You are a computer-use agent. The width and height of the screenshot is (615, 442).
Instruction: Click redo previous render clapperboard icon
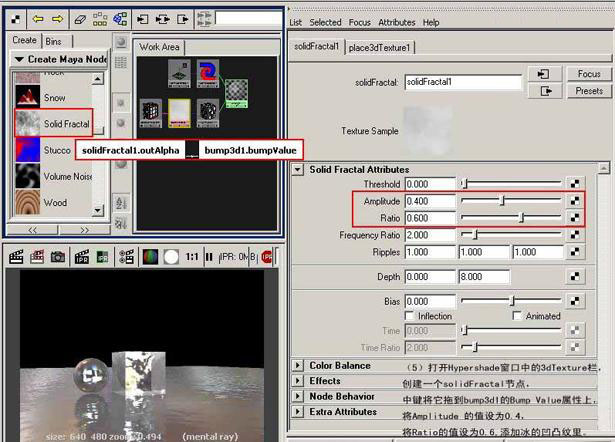coord(16,257)
